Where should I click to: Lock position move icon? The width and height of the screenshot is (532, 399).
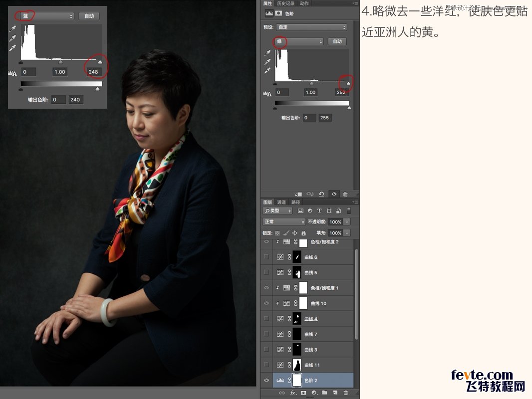pos(295,233)
